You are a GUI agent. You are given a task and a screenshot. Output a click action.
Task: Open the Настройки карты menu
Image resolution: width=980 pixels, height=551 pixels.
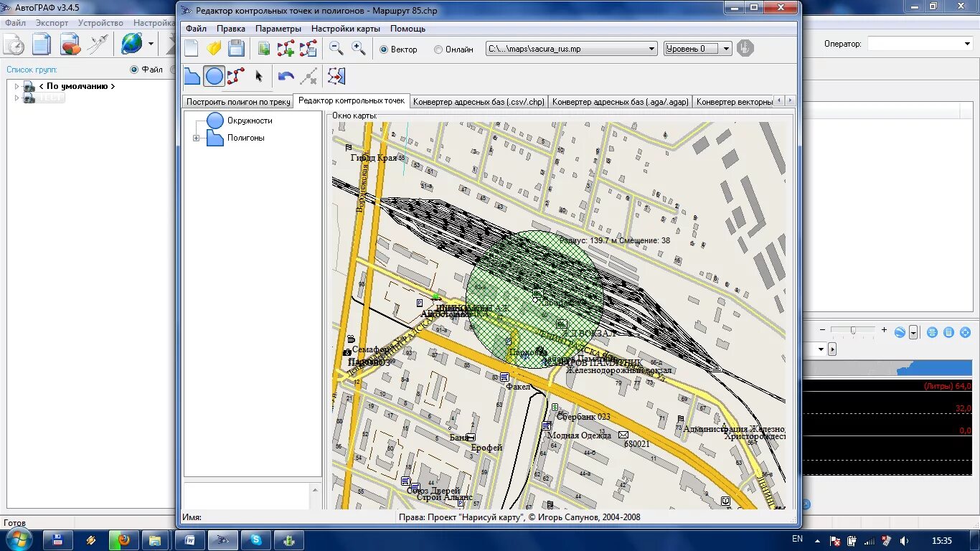pyautogui.click(x=346, y=29)
